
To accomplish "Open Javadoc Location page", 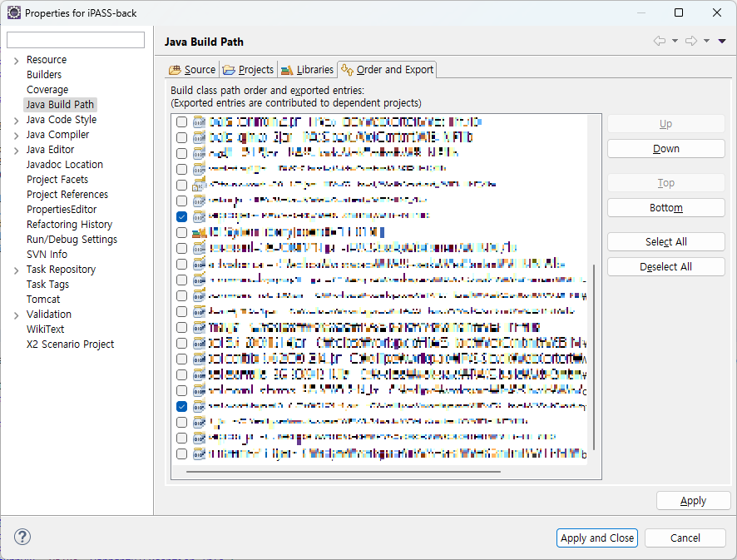I will [64, 164].
